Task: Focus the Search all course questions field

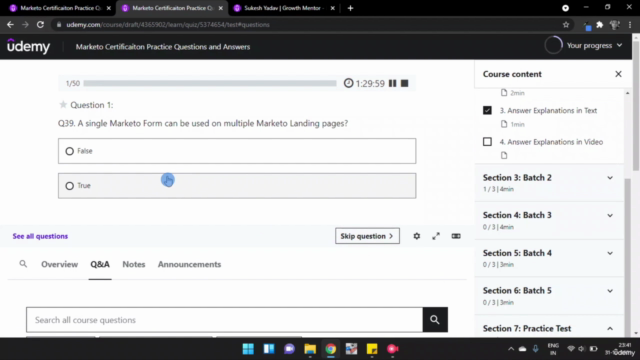Action: coord(224,320)
